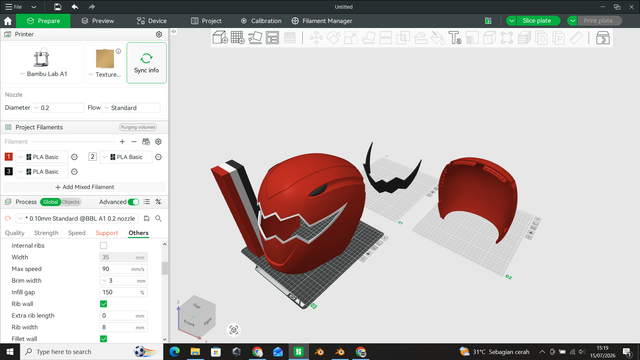The image size is (640, 360).
Task: Open the Support settings tab
Action: pos(107,233)
